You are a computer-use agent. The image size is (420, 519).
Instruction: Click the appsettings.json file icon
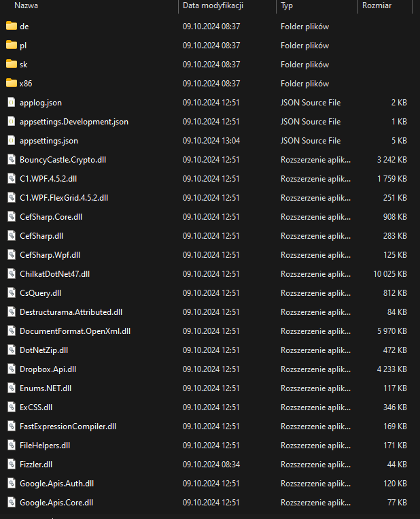coord(12,140)
